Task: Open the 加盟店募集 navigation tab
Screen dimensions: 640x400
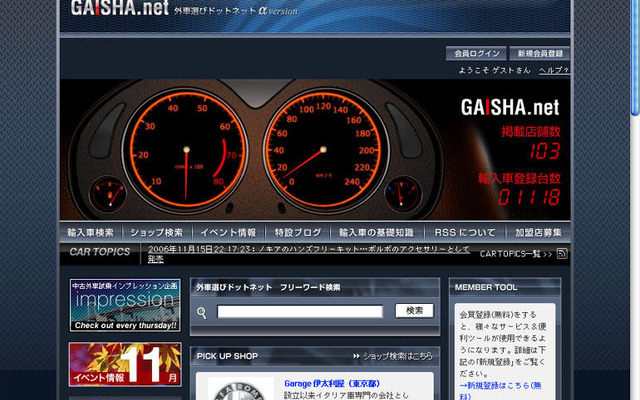Action: (538, 233)
